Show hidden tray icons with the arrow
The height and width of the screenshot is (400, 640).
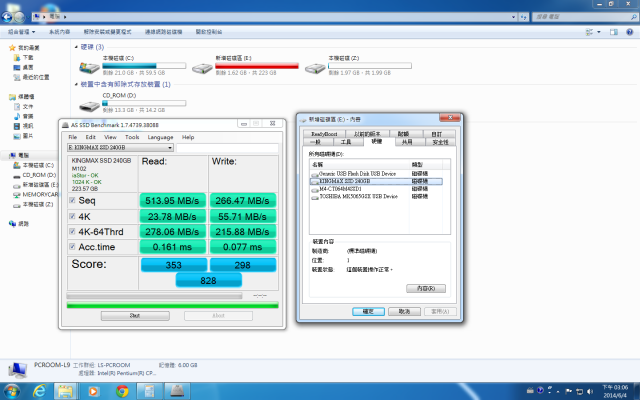pyautogui.click(x=558, y=391)
